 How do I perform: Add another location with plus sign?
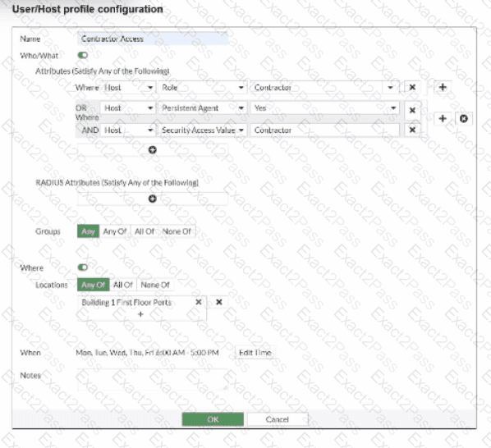pyautogui.click(x=140, y=314)
